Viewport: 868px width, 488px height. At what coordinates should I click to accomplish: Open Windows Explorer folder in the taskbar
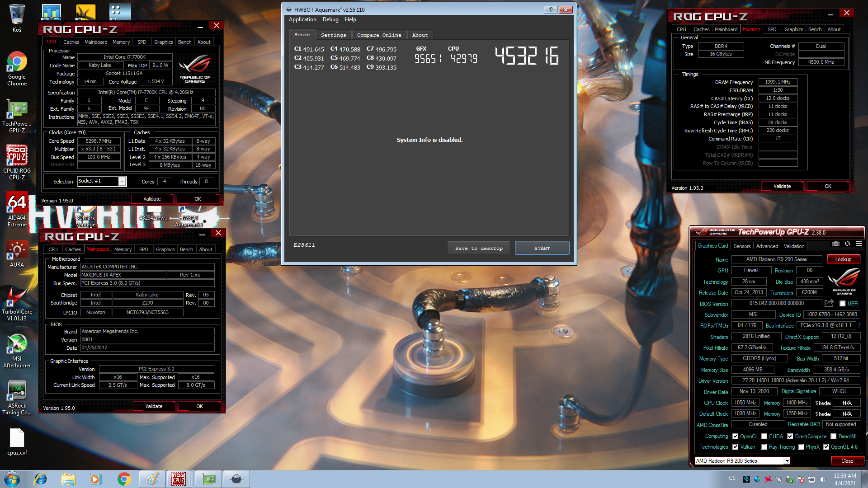[x=68, y=479]
